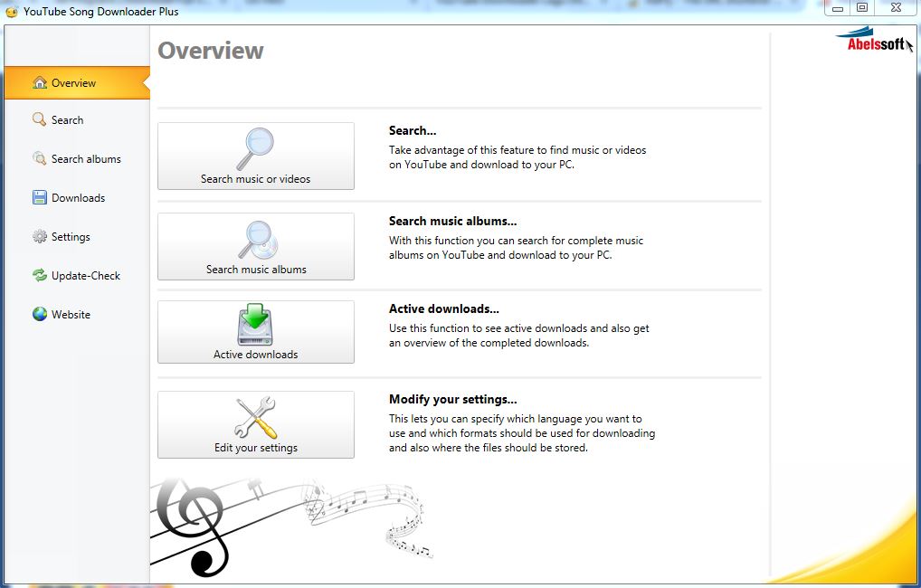Screen dimensions: 921x588
Task: Click the Downloads floppy disk icon
Action: click(39, 197)
